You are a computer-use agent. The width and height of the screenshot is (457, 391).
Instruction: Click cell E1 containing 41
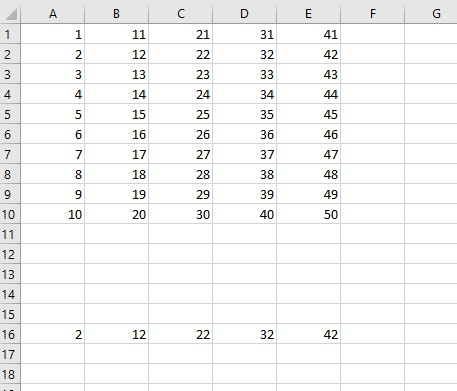[x=309, y=34]
